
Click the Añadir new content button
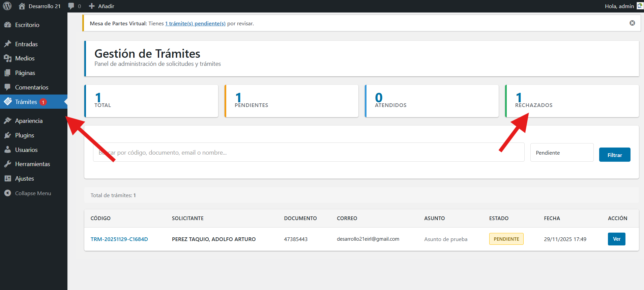[101, 6]
